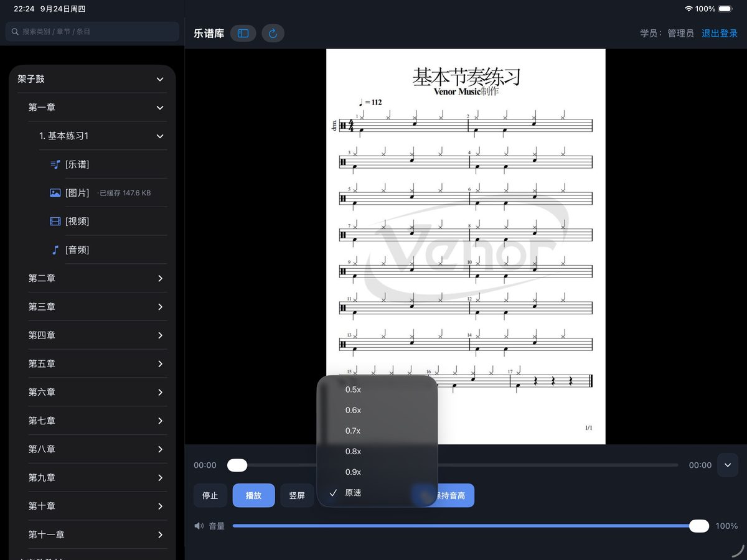Click the refresh library icon
747x560 pixels.
[273, 34]
